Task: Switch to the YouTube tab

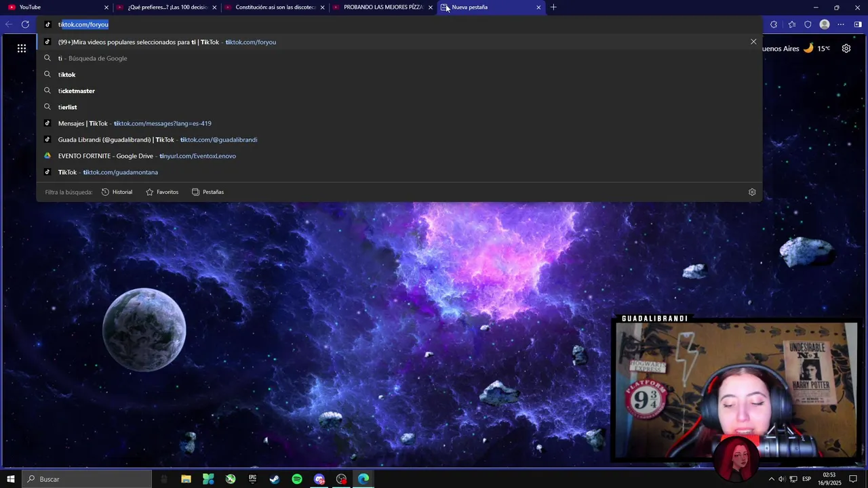Action: pos(57,7)
